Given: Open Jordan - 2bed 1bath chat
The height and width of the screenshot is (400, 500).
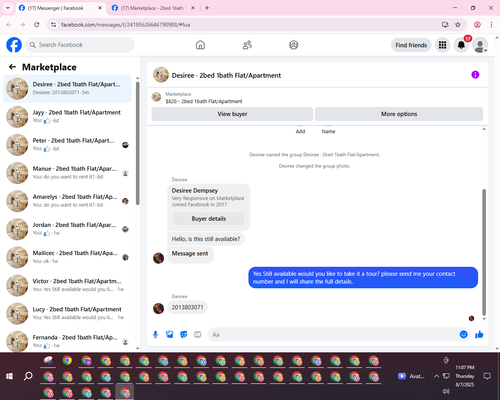Looking at the screenshot, I should pos(67,229).
